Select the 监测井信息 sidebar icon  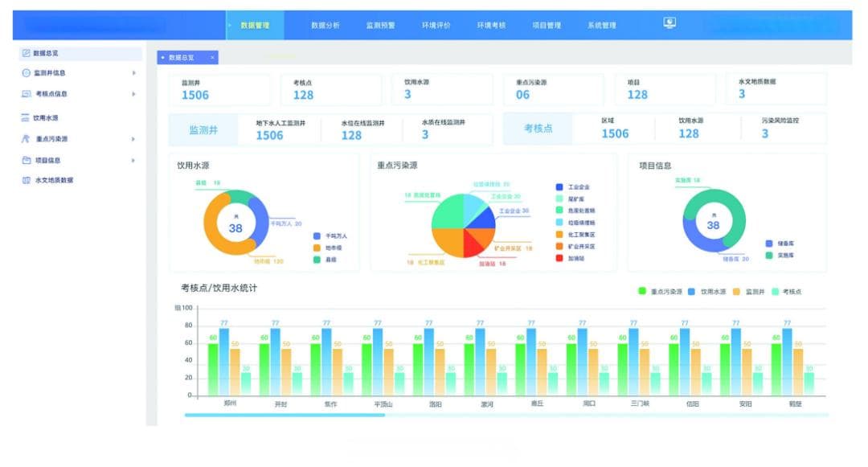coord(26,73)
